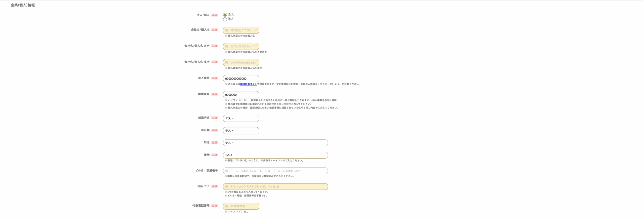Click the 法人番号 field containing zeros
This screenshot has width=644, height=219.
(x=241, y=79)
